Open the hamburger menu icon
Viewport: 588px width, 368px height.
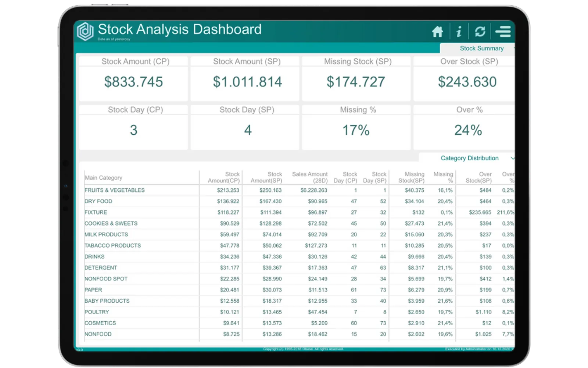pyautogui.click(x=503, y=32)
